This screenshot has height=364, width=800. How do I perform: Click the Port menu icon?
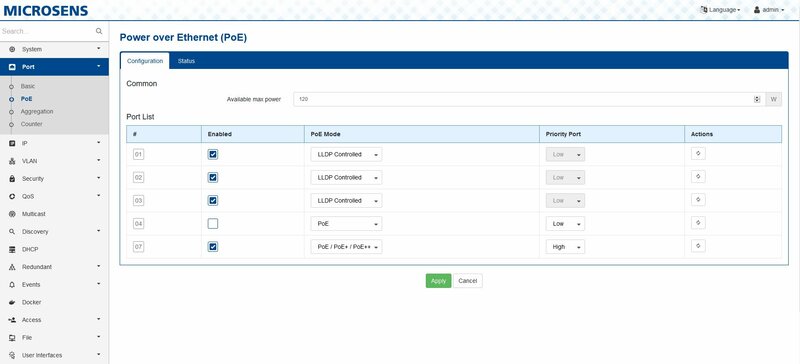point(12,67)
